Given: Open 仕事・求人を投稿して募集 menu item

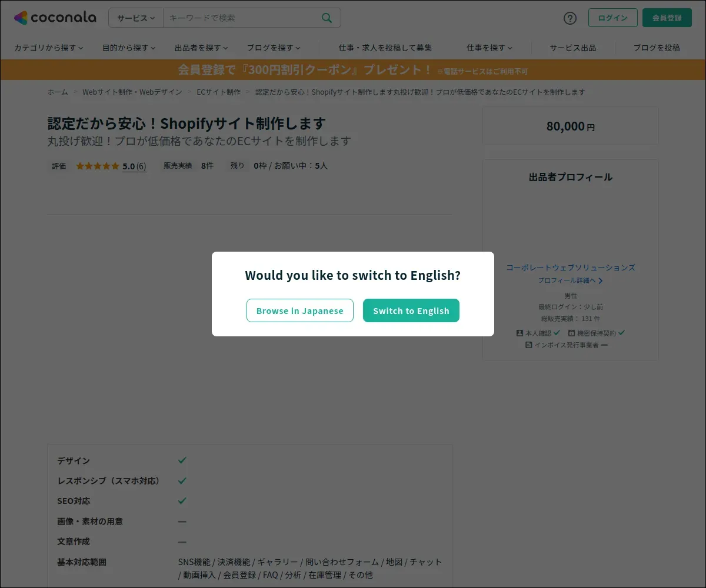Looking at the screenshot, I should tap(385, 48).
